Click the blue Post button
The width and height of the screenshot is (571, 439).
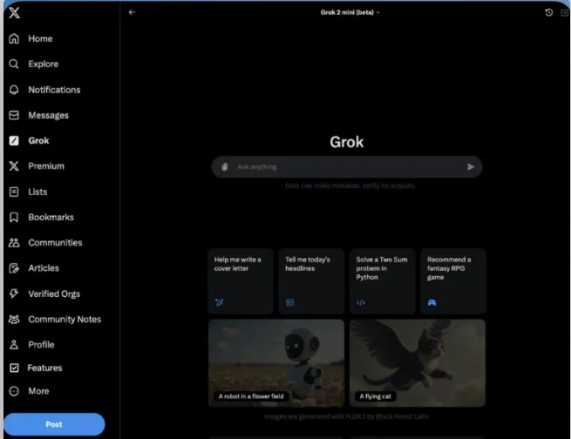click(54, 424)
